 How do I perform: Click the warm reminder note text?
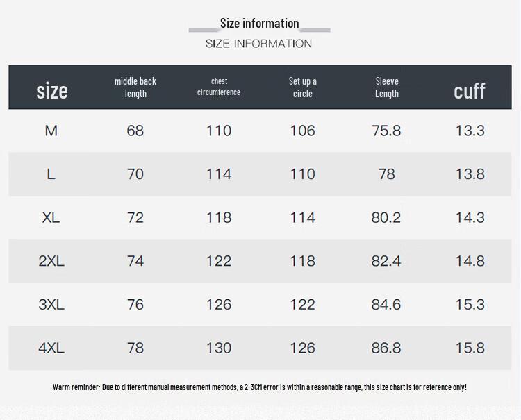(x=260, y=387)
